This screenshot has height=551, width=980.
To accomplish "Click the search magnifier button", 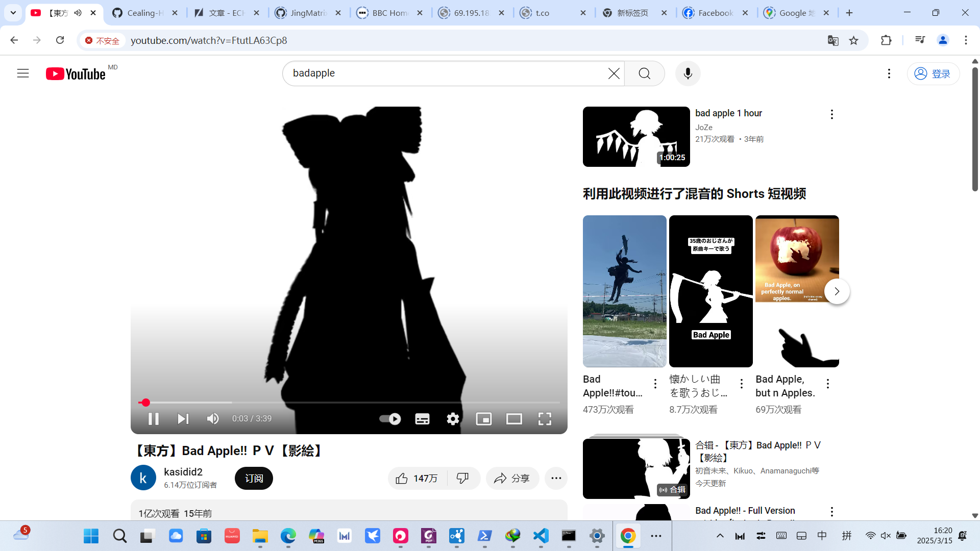I will tap(645, 73).
